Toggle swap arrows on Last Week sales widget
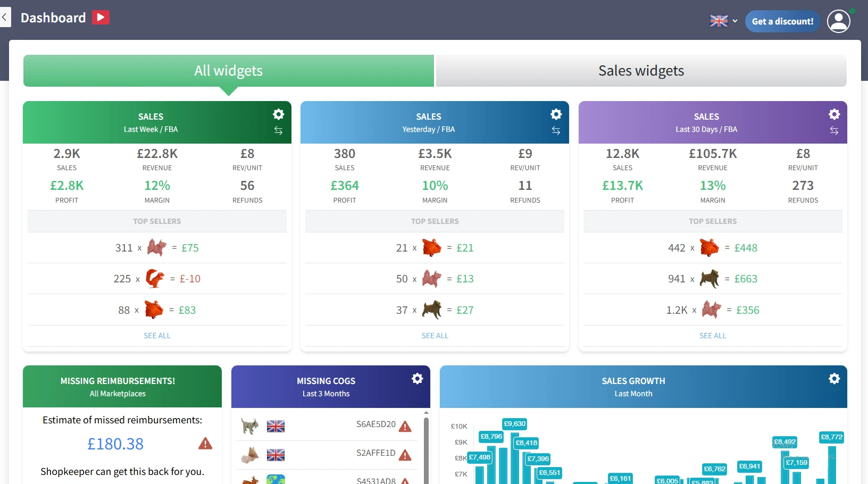The image size is (868, 484). coord(278,131)
